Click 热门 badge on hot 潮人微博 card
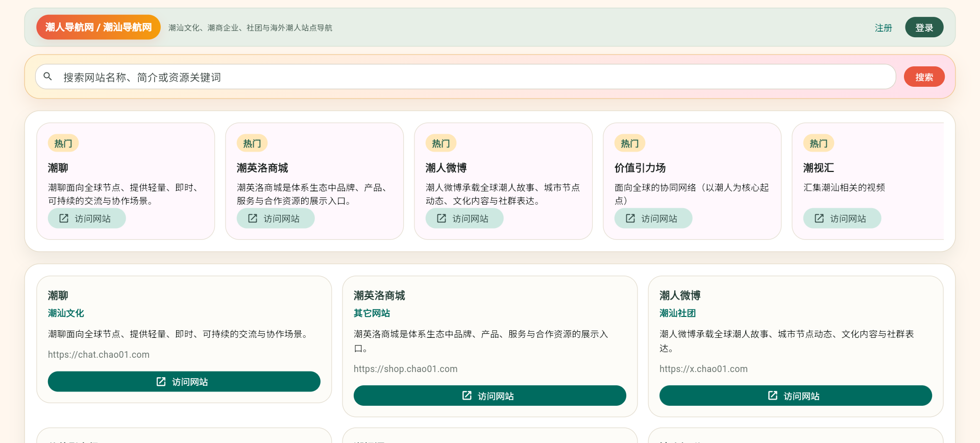The image size is (980, 443). 441,143
